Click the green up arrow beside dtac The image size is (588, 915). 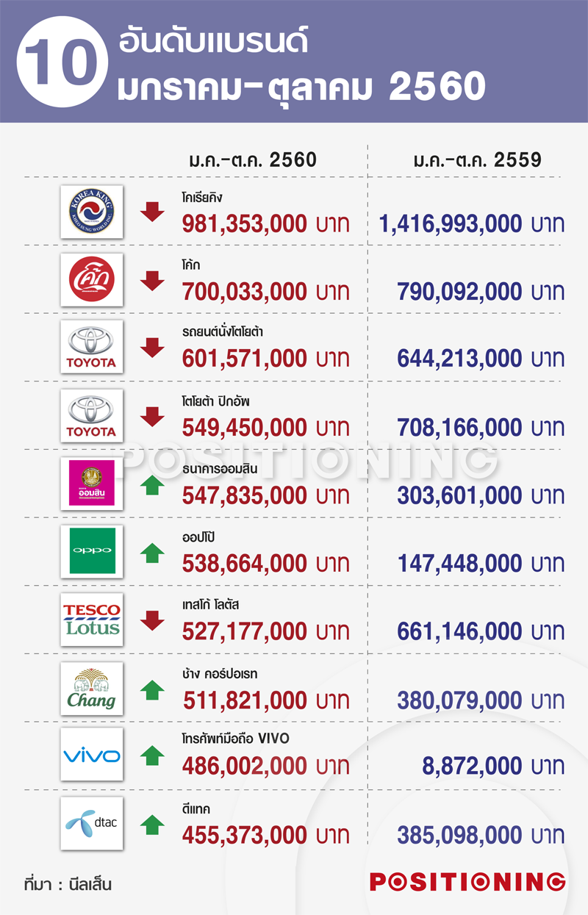point(152,824)
